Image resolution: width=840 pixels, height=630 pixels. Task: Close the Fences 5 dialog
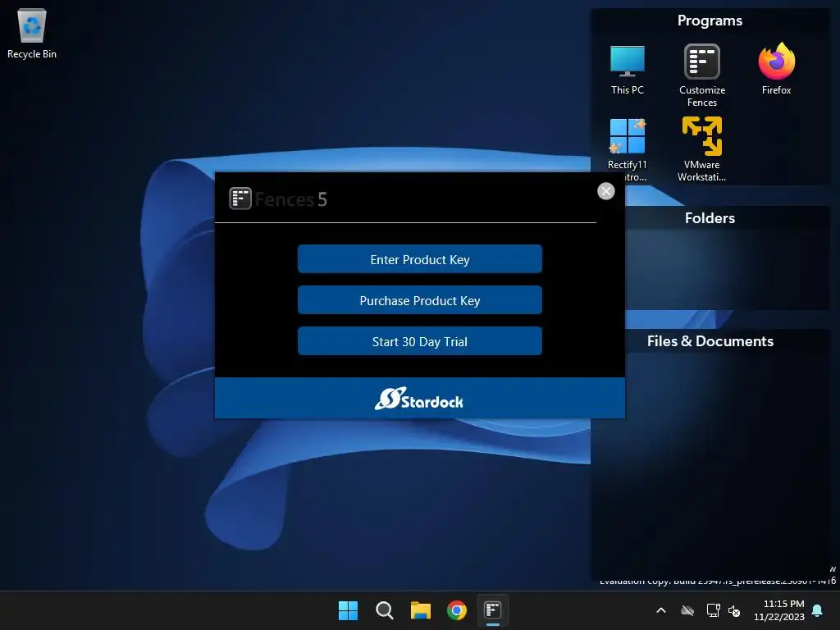click(606, 191)
